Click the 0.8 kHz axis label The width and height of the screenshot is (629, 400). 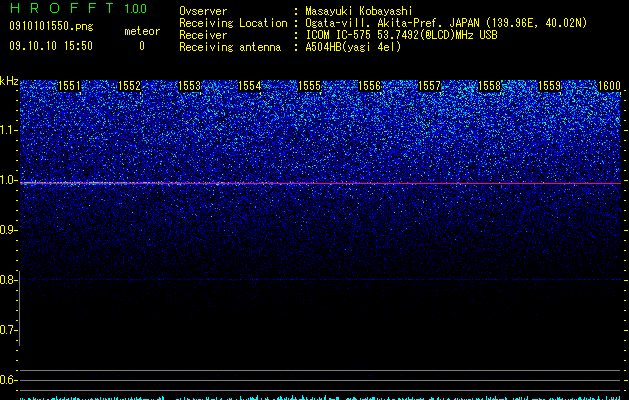pos(7,280)
